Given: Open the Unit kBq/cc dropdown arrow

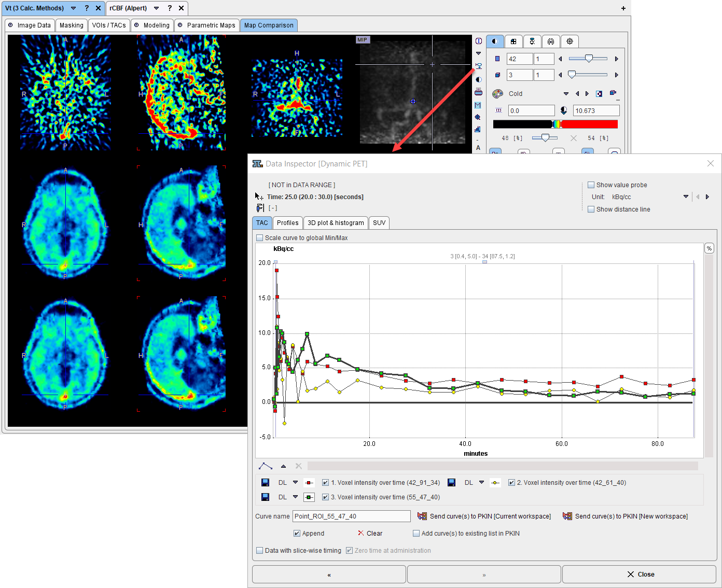Looking at the screenshot, I should [x=686, y=197].
